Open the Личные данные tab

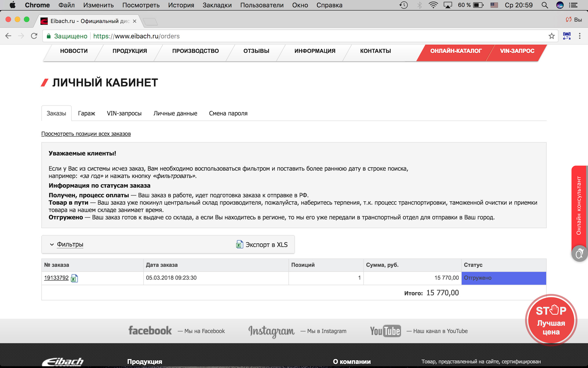(x=175, y=113)
